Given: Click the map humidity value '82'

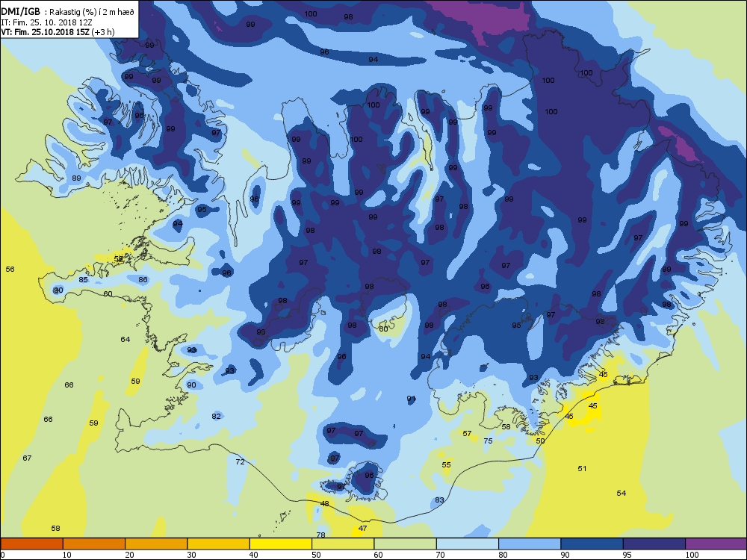Looking at the screenshot, I should point(217,416).
